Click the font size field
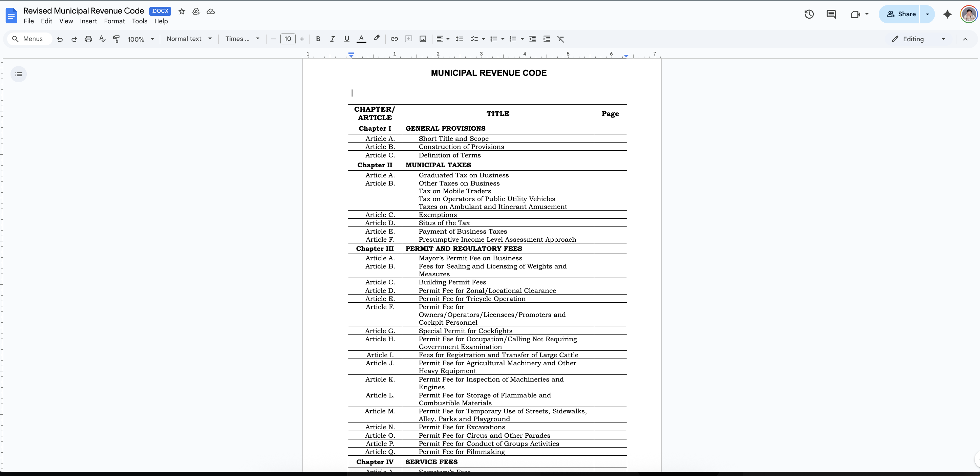The image size is (980, 476). pos(287,39)
